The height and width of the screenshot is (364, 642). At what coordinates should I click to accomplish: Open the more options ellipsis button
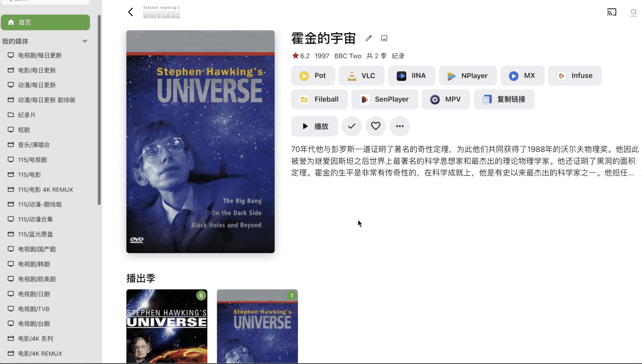pos(400,126)
